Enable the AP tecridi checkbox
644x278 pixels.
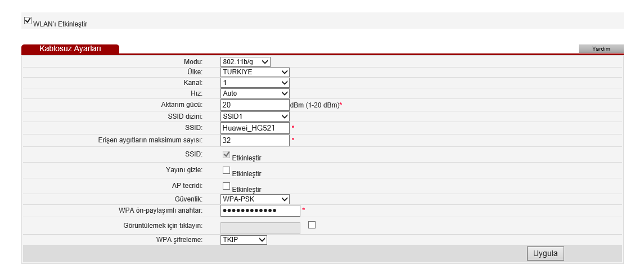click(227, 186)
